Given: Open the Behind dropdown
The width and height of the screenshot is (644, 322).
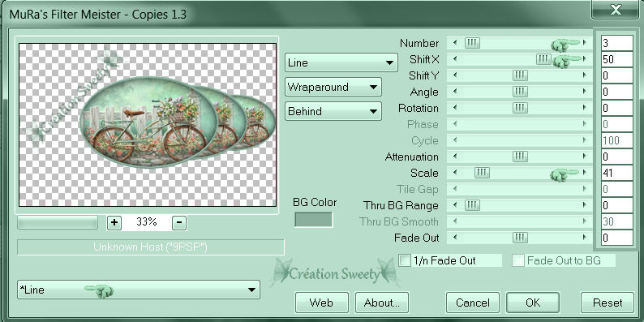Looking at the screenshot, I should coord(333,111).
